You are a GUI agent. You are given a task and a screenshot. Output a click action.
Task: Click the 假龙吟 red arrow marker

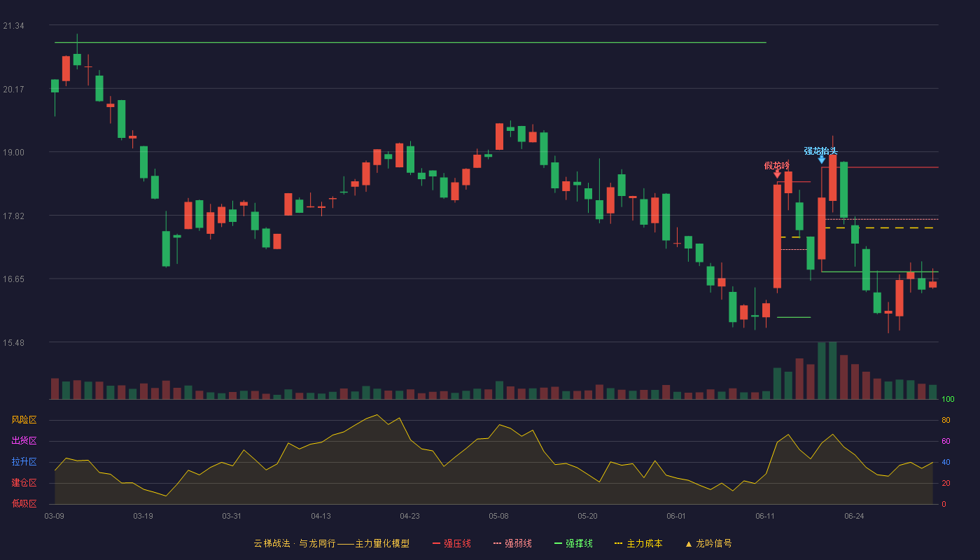tap(777, 174)
